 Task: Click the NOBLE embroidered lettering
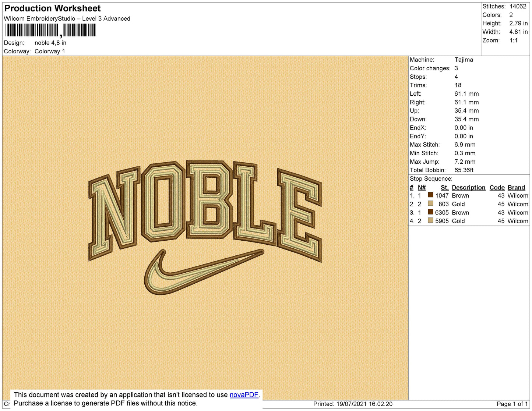coord(205,211)
